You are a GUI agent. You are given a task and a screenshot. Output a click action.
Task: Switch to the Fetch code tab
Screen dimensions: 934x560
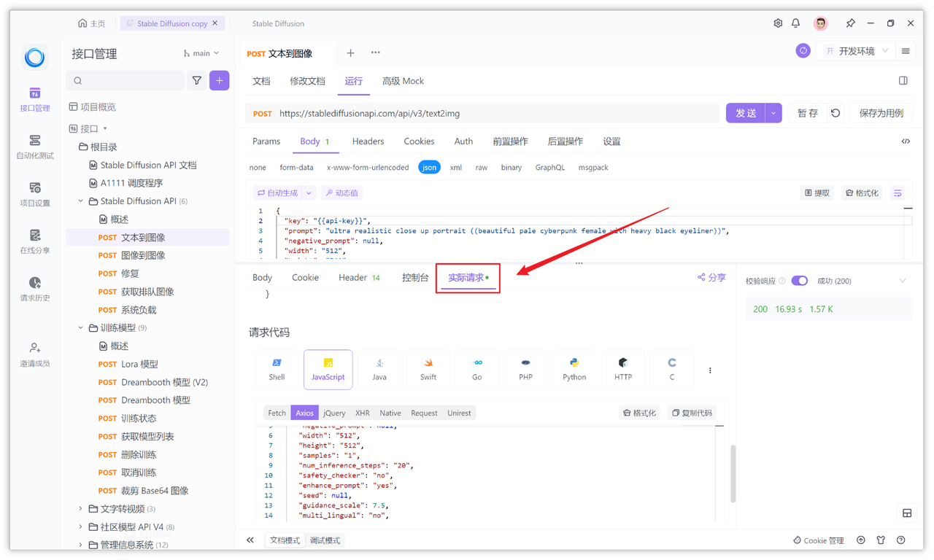[x=277, y=413]
